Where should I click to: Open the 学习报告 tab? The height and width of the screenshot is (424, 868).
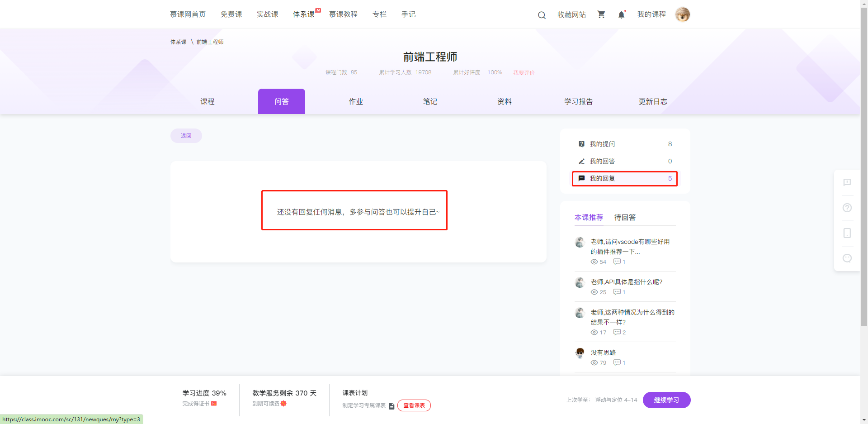[x=579, y=101]
